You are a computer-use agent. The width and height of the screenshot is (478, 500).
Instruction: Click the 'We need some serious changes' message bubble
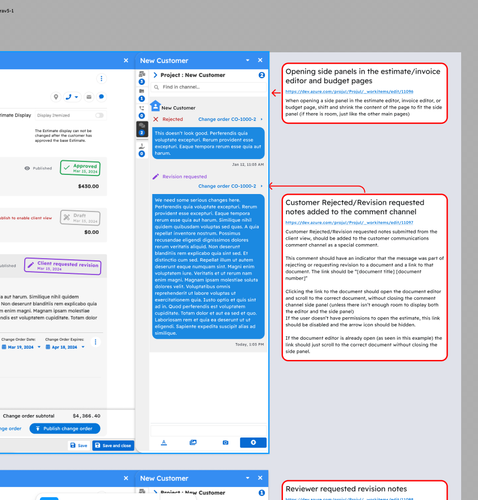click(x=208, y=267)
